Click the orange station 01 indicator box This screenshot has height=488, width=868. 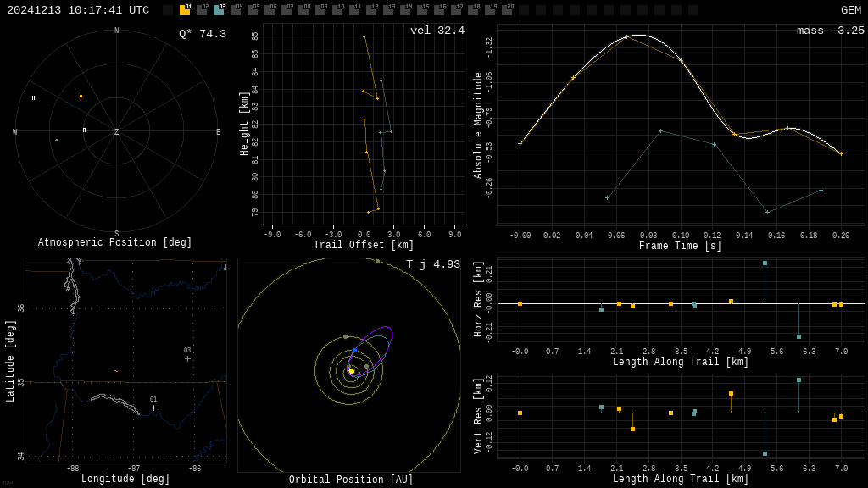click(185, 10)
